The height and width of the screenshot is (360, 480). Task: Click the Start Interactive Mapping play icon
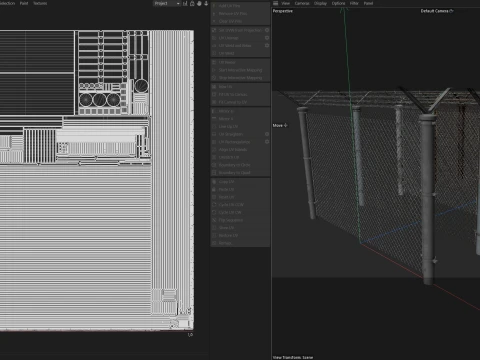[214, 70]
